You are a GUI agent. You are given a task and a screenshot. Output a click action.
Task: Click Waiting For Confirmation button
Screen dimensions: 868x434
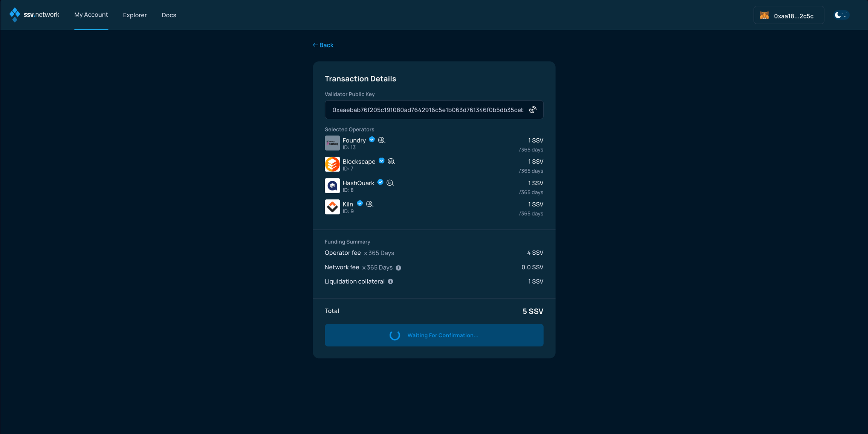point(434,335)
